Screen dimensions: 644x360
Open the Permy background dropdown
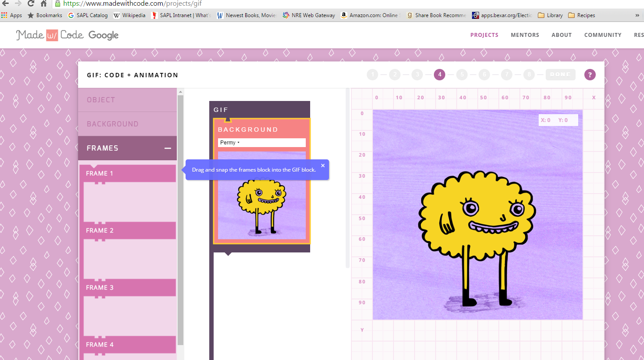261,143
